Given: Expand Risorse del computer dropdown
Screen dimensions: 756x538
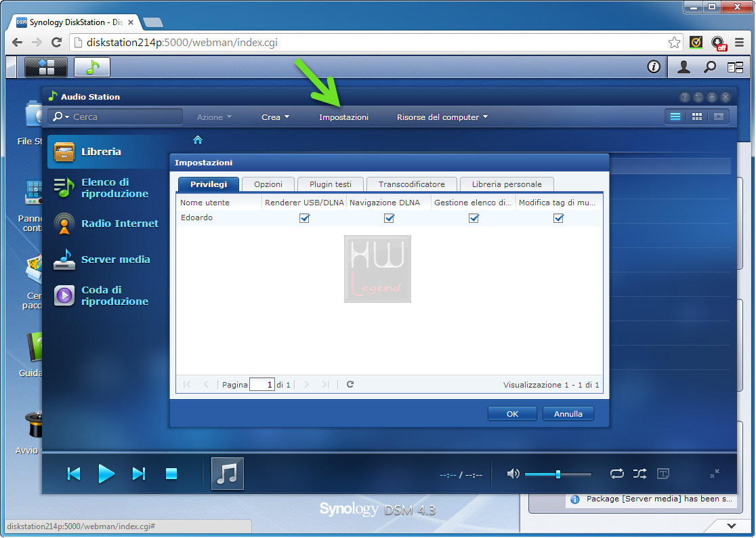Looking at the screenshot, I should [x=442, y=117].
